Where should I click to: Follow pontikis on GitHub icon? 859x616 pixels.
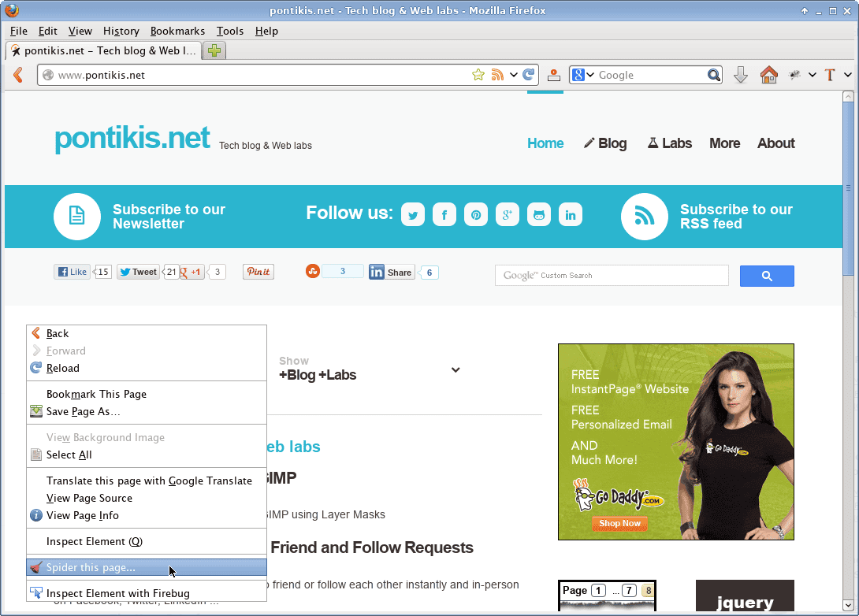(x=539, y=214)
